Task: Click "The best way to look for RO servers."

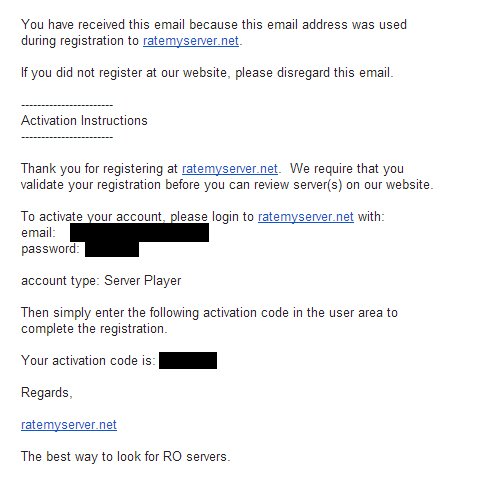Action: point(126,457)
